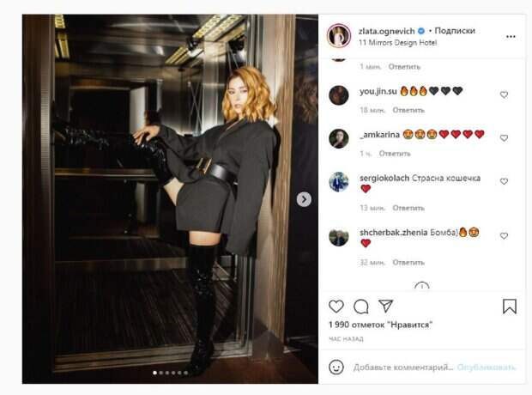Reply to sergiokolach with Ответить
532x395 pixels.
pyautogui.click(x=408, y=208)
